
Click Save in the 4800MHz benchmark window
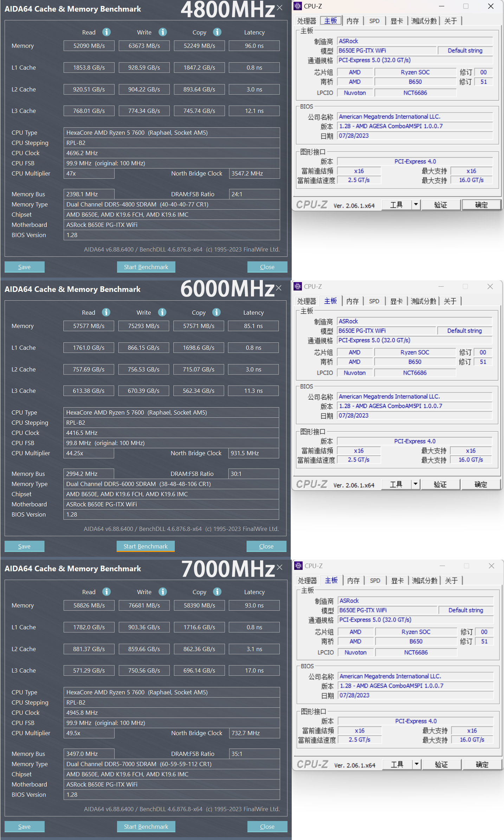coord(24,267)
